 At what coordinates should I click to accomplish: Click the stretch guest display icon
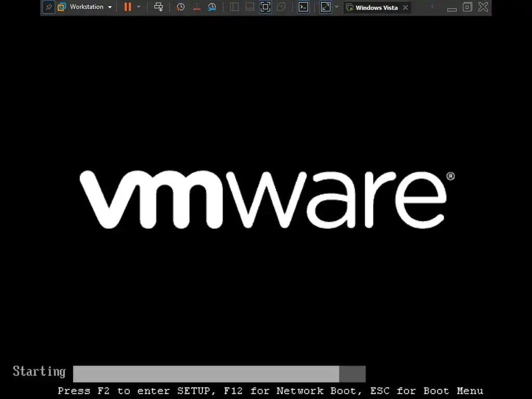(x=326, y=7)
